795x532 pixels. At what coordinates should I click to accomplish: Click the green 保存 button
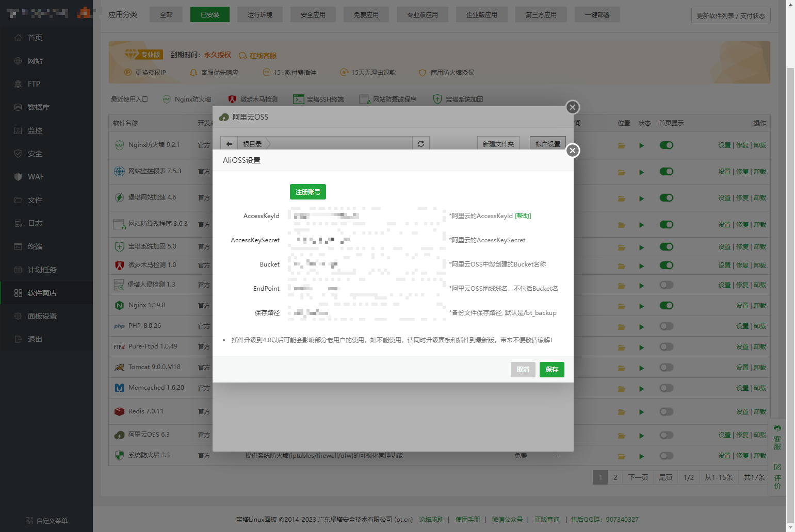[551, 370]
